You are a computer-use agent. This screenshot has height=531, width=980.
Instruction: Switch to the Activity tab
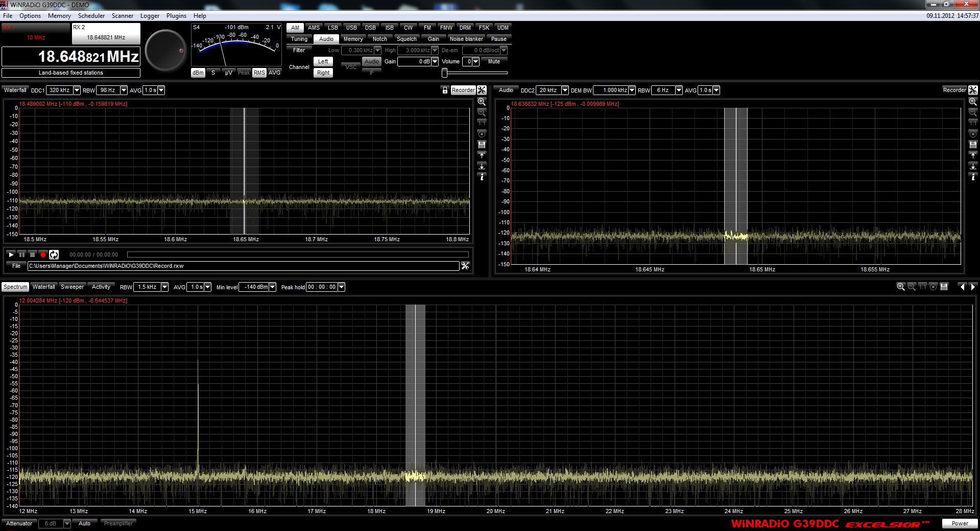pos(101,287)
